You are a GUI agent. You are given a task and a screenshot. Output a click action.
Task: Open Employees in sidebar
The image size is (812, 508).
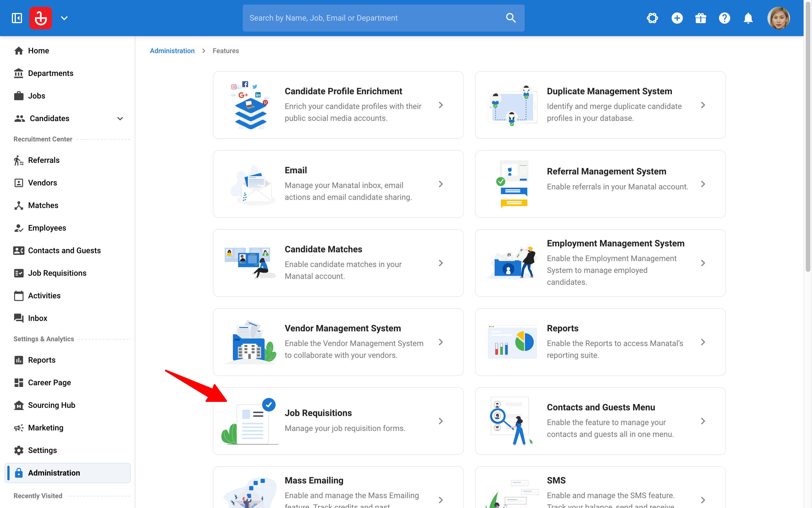pos(67,228)
